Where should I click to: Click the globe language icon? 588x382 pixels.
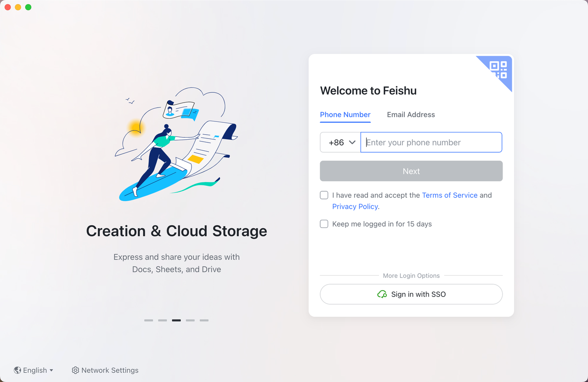pyautogui.click(x=17, y=370)
